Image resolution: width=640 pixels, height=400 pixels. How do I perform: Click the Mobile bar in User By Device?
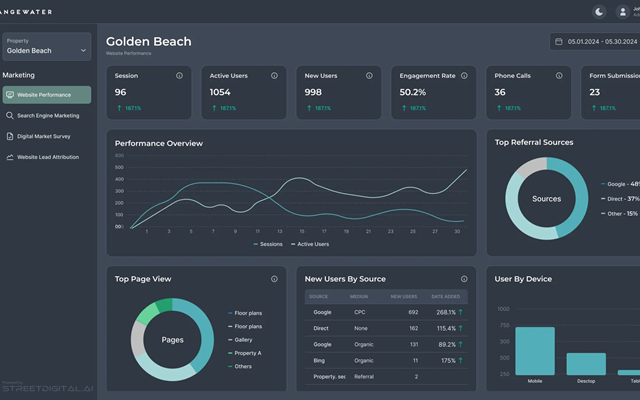click(535, 351)
